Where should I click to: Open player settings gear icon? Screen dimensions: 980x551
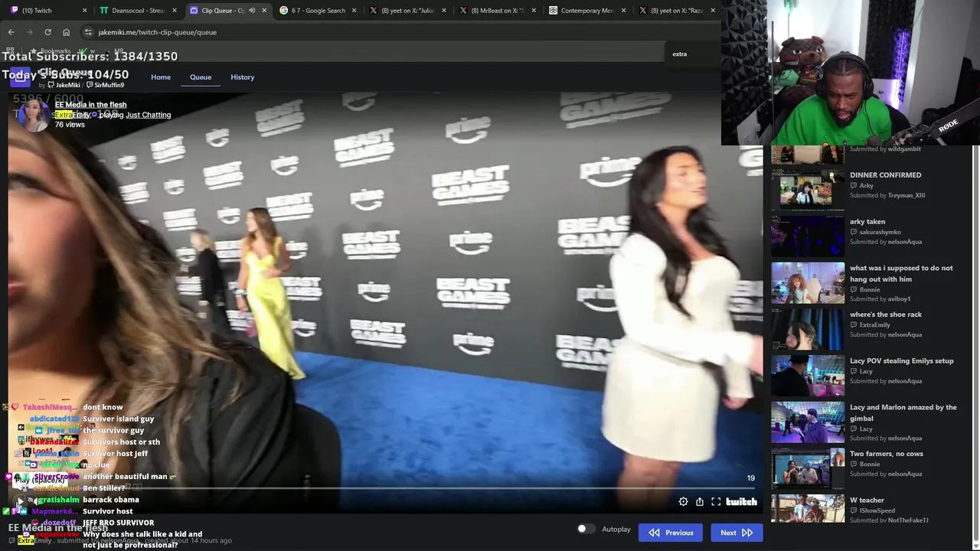(x=683, y=502)
